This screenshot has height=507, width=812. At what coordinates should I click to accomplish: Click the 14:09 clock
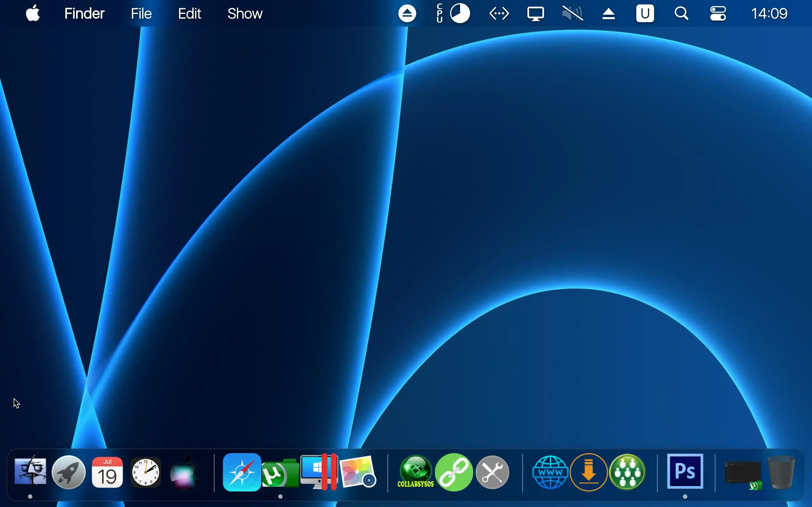(x=769, y=14)
